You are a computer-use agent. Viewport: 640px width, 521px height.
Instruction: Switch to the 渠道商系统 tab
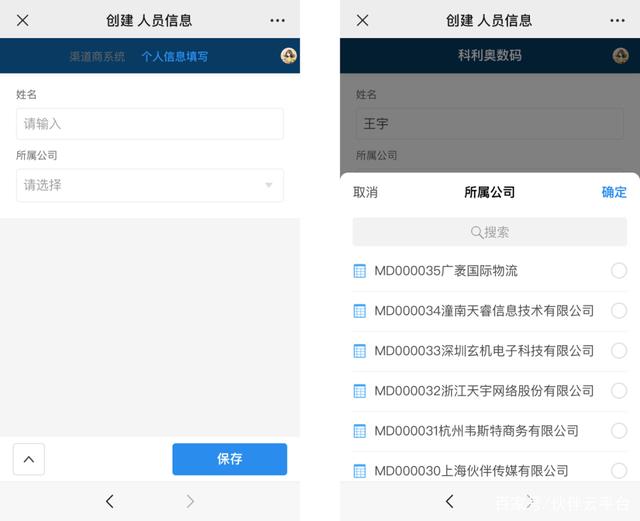coord(97,56)
